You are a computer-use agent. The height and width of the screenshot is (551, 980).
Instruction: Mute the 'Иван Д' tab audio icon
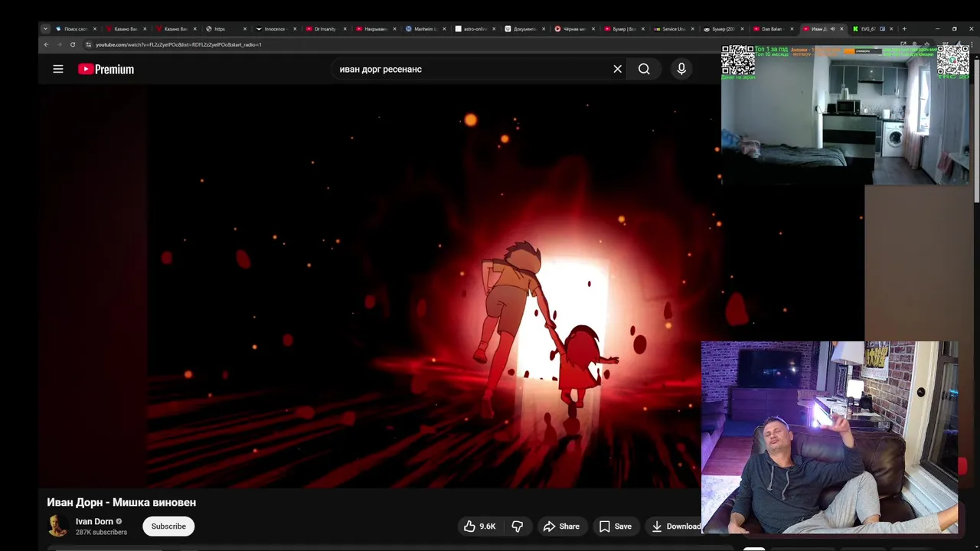coord(833,29)
